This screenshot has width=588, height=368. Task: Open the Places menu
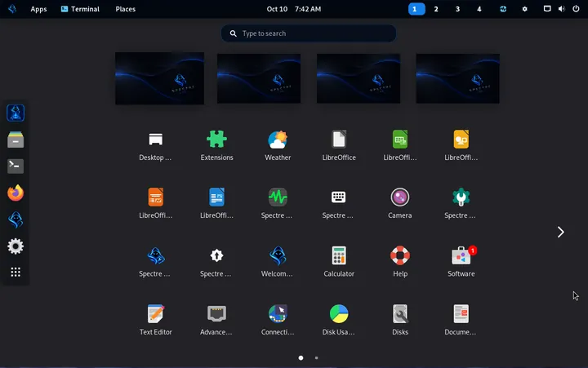125,9
